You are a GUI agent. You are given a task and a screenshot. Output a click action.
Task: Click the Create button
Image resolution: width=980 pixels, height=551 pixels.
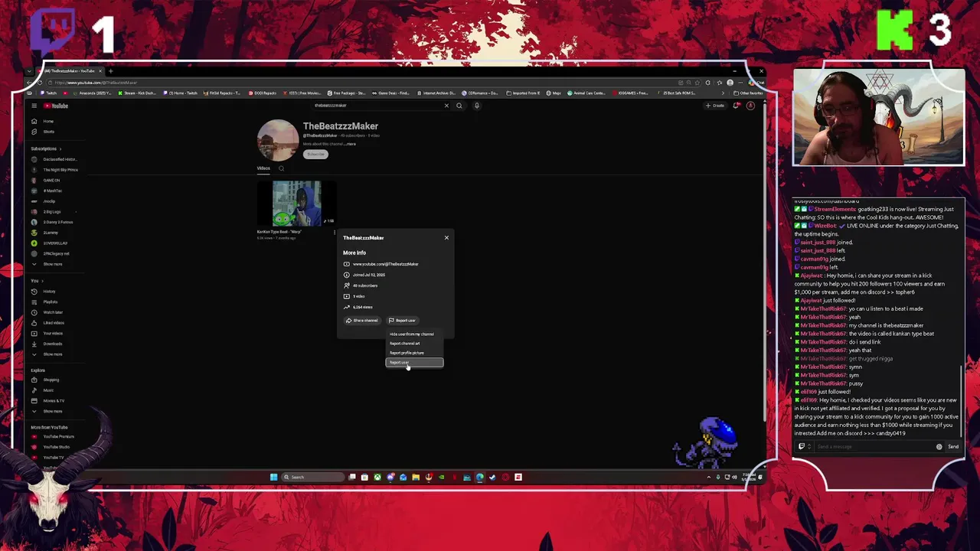pyautogui.click(x=715, y=106)
